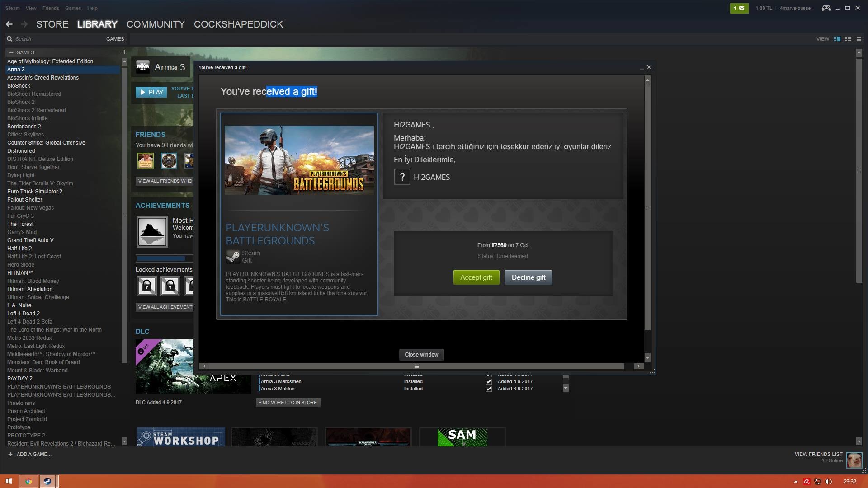Click the achievements progress bar
Screen dimensions: 868x488
(x=165, y=258)
